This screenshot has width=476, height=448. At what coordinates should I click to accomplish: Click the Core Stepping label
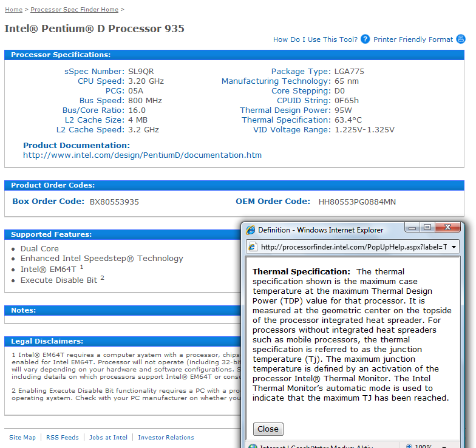coord(301,91)
